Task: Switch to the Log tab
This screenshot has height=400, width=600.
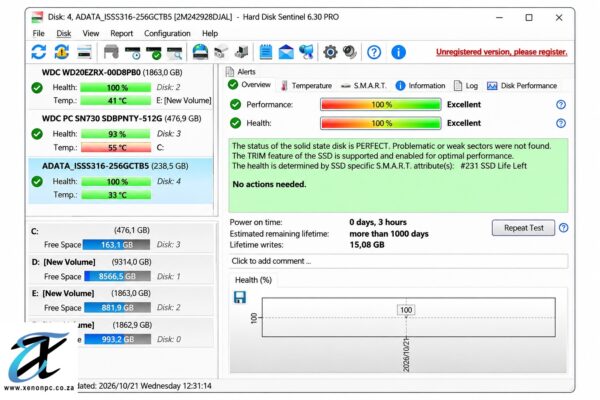Action: pyautogui.click(x=466, y=86)
